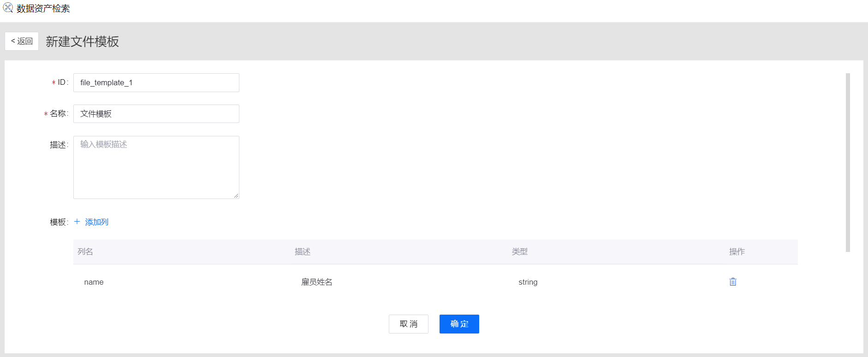Confirm with the 确定 button

pos(459,324)
